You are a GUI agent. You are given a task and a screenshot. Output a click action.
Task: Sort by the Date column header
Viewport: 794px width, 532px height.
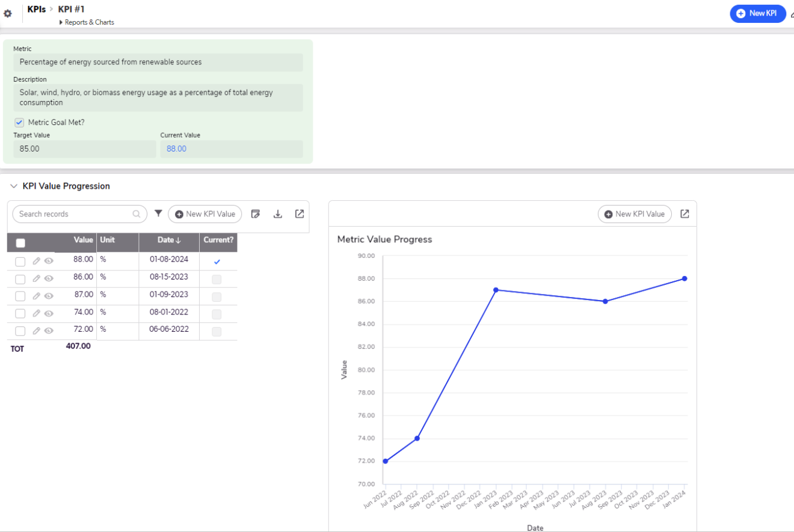pyautogui.click(x=168, y=240)
